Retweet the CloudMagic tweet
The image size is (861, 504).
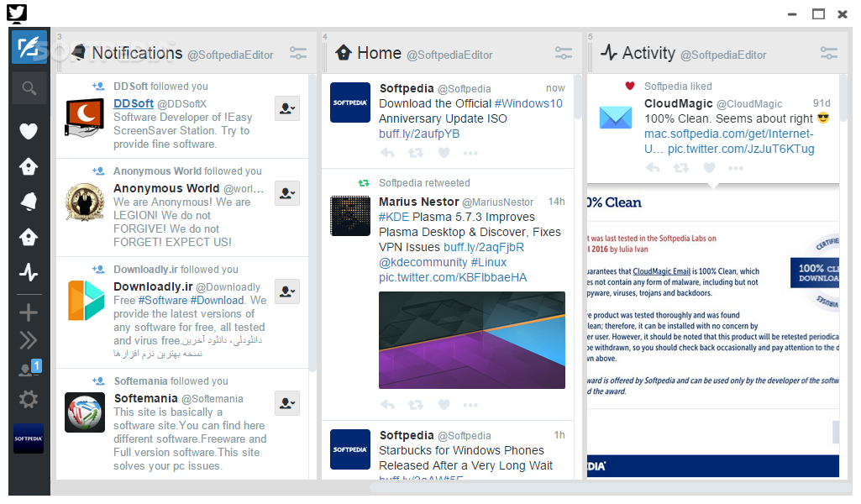click(681, 168)
